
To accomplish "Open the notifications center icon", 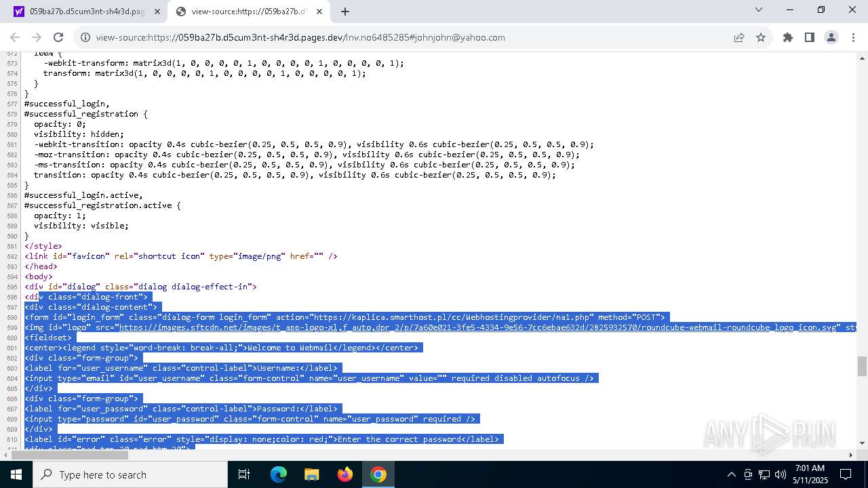I will pyautogui.click(x=846, y=474).
